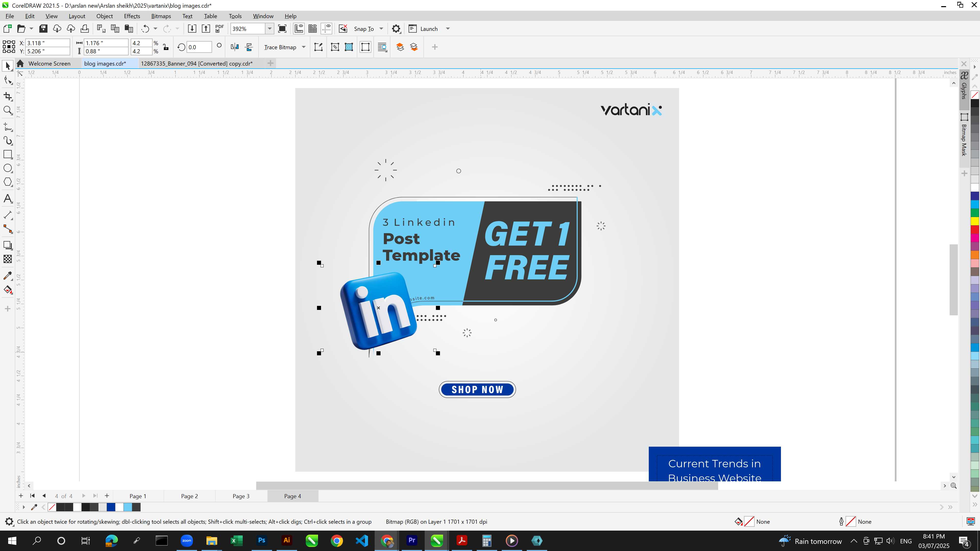The height and width of the screenshot is (551, 980).
Task: Pick the light blue document palette swatch
Action: click(x=128, y=507)
